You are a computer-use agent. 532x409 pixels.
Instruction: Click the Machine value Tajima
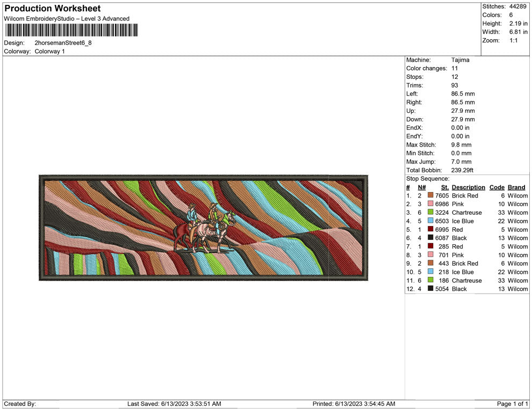(x=461, y=60)
